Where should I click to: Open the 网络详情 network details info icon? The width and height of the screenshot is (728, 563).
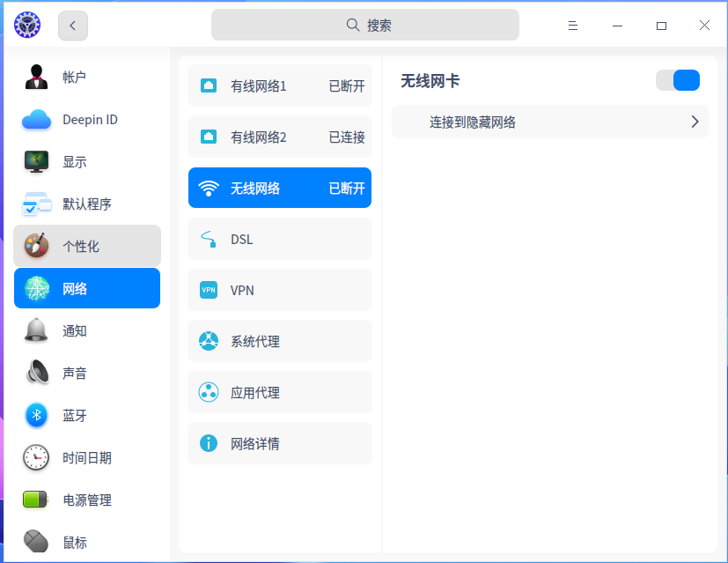tap(208, 443)
